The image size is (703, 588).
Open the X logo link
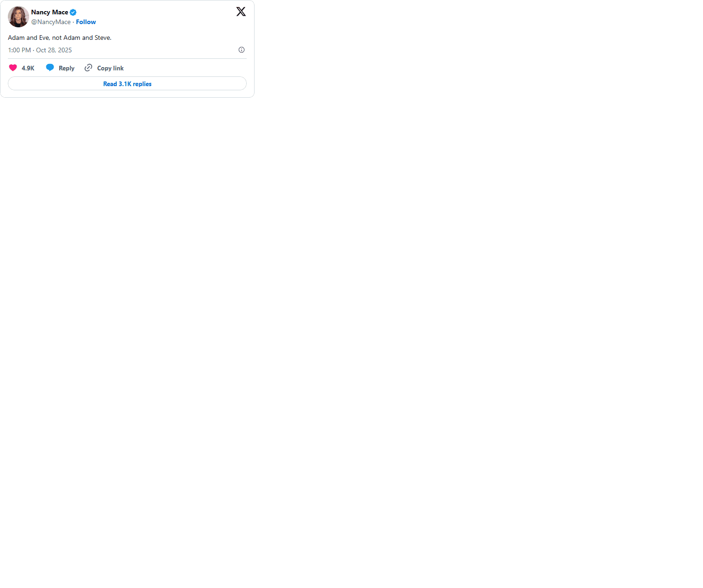[241, 12]
